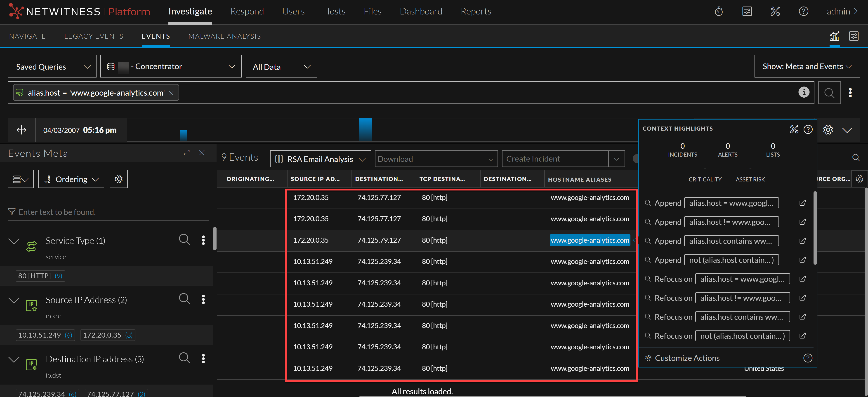868x397 pixels.
Task: Search within Source IP Address meta
Action: tap(184, 299)
